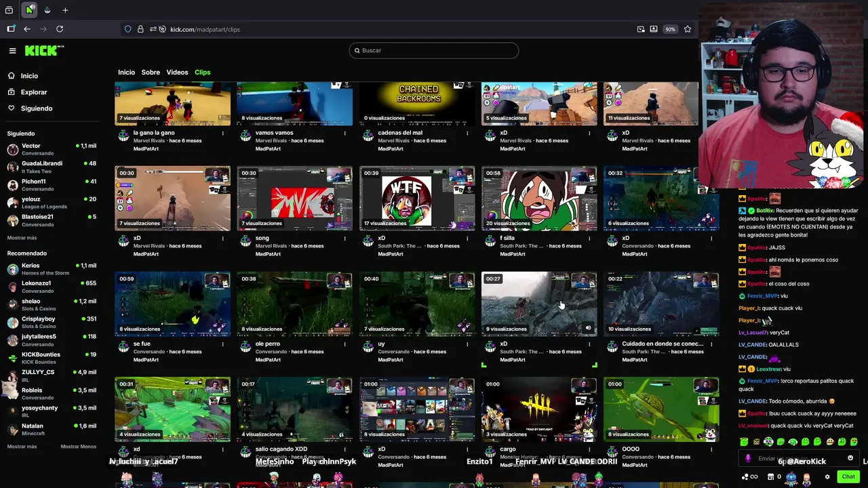Click the padlock site info icon
Screen dimensions: 868x488
pyautogui.click(x=140, y=29)
